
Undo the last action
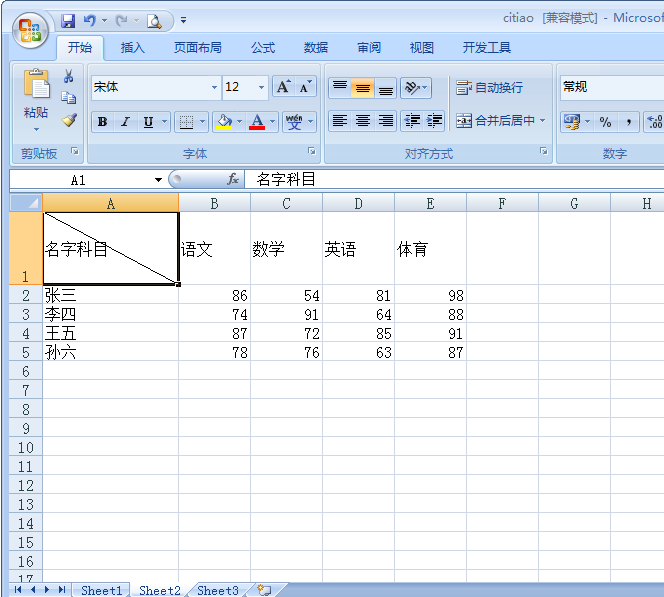[90, 21]
